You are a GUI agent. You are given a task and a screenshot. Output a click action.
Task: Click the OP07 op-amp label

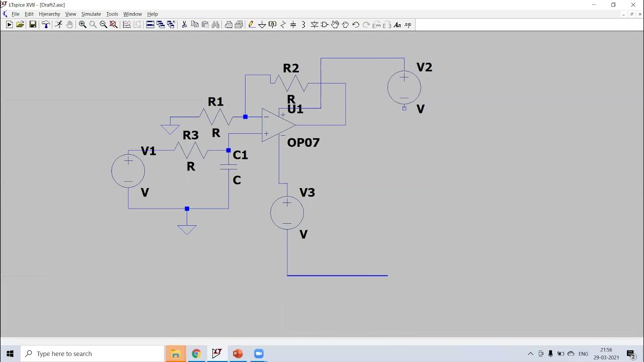(x=303, y=143)
